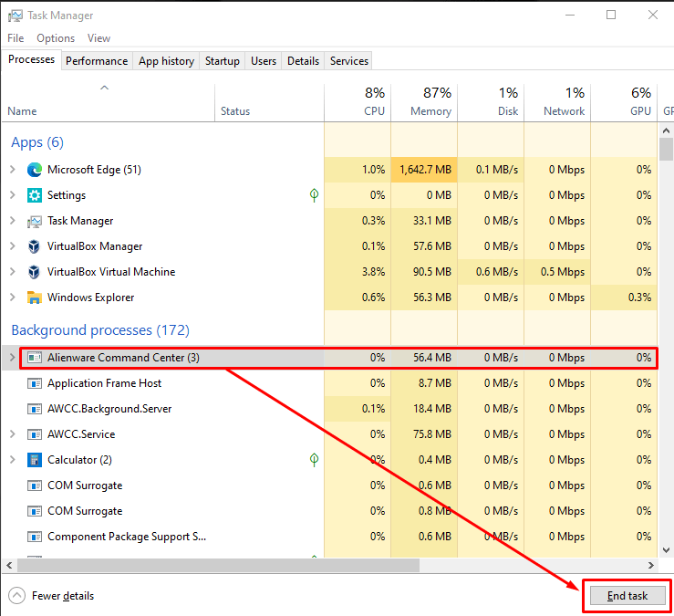
Task: Switch to the App history tab
Action: [x=166, y=61]
